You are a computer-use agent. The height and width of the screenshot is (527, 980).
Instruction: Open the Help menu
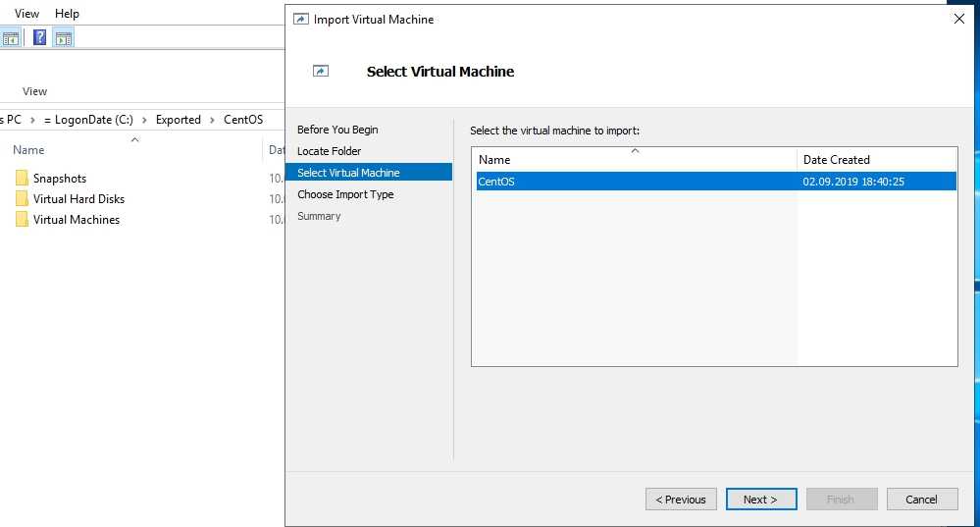point(67,14)
